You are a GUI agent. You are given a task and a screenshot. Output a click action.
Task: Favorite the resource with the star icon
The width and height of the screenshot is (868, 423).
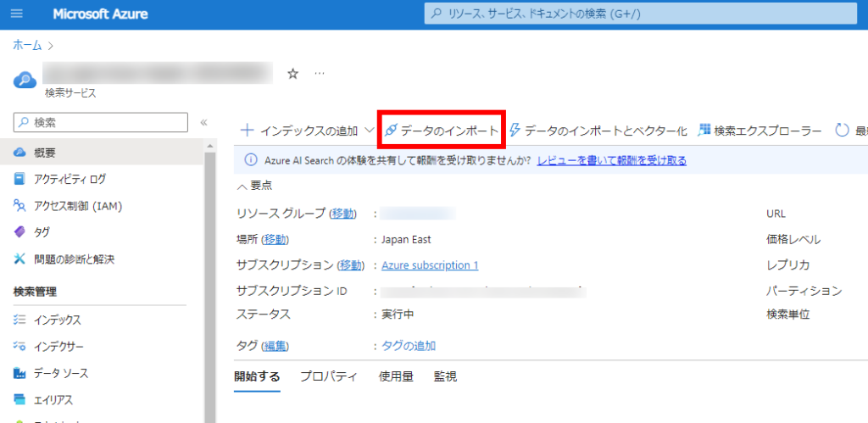click(x=292, y=74)
